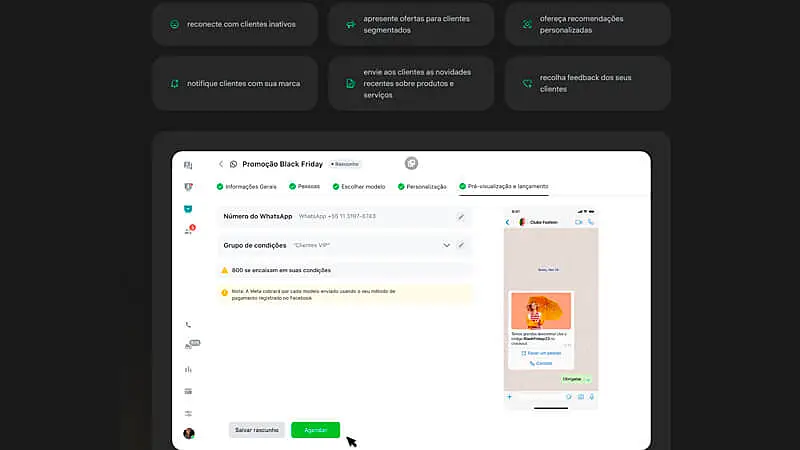
Task: Edit Número do WhatsApp with pencil icon
Action: click(x=461, y=217)
